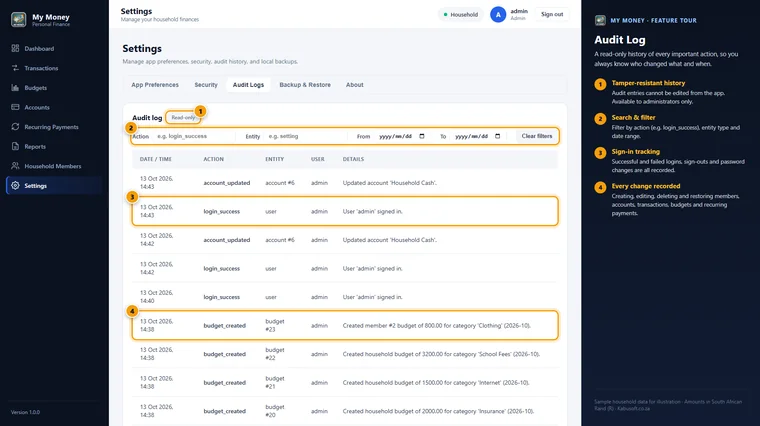The height and width of the screenshot is (426, 760).
Task: Switch to the App Preferences tab
Action: pos(155,85)
